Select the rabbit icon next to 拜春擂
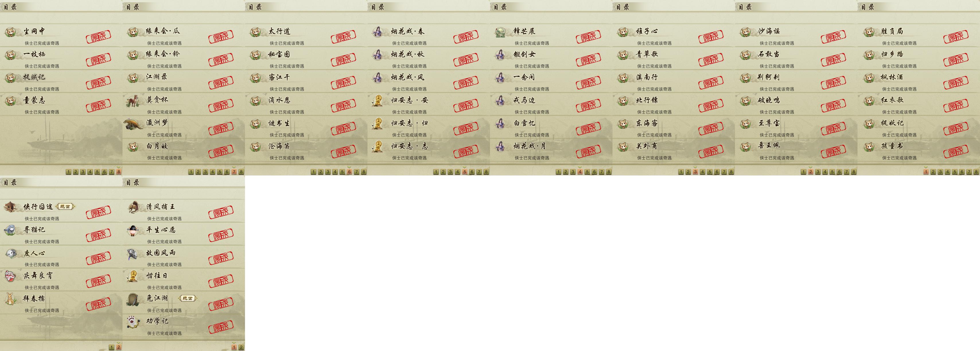 [11, 299]
